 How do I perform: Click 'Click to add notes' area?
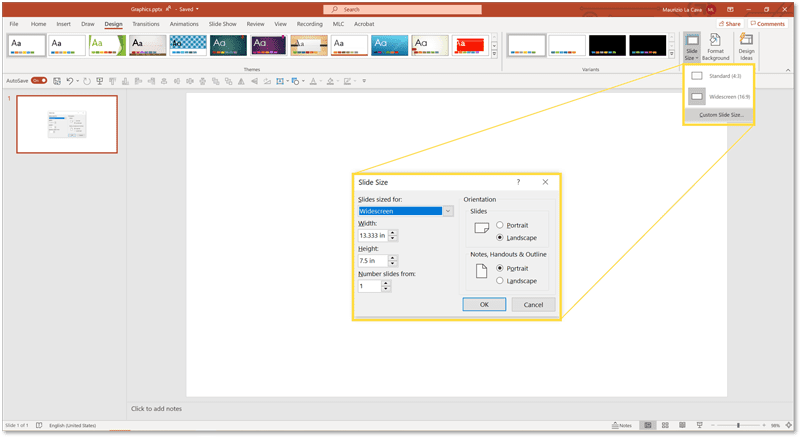pos(156,408)
